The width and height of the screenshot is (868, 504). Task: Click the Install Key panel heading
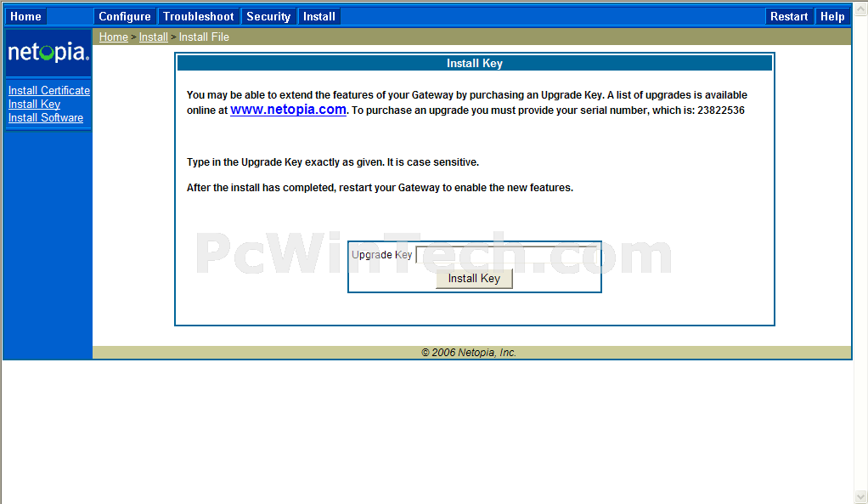475,63
